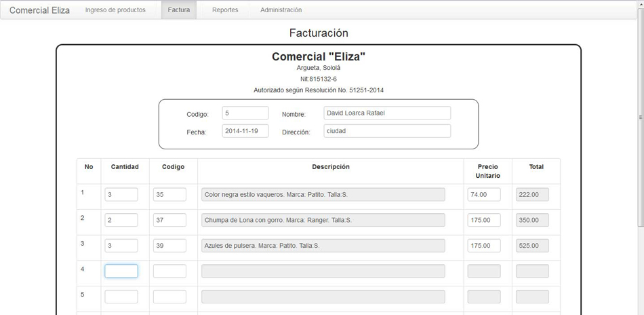Go to the Administración menu
The height and width of the screenshot is (315, 644).
coord(281,10)
